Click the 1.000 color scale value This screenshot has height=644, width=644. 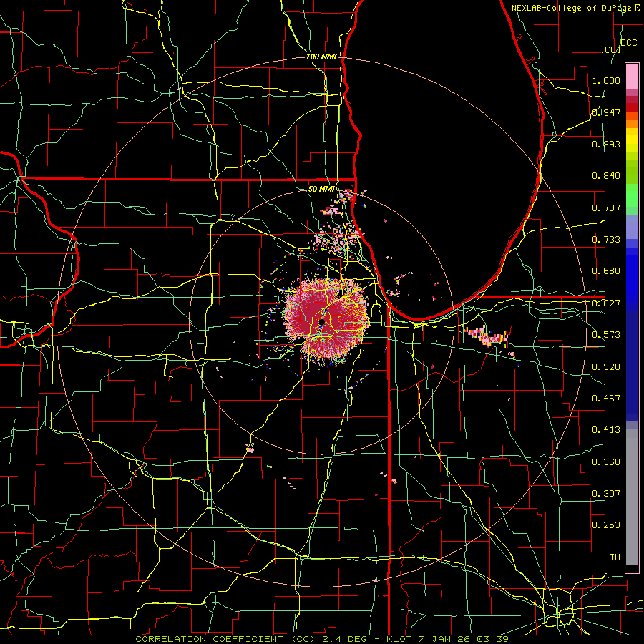[x=606, y=80]
